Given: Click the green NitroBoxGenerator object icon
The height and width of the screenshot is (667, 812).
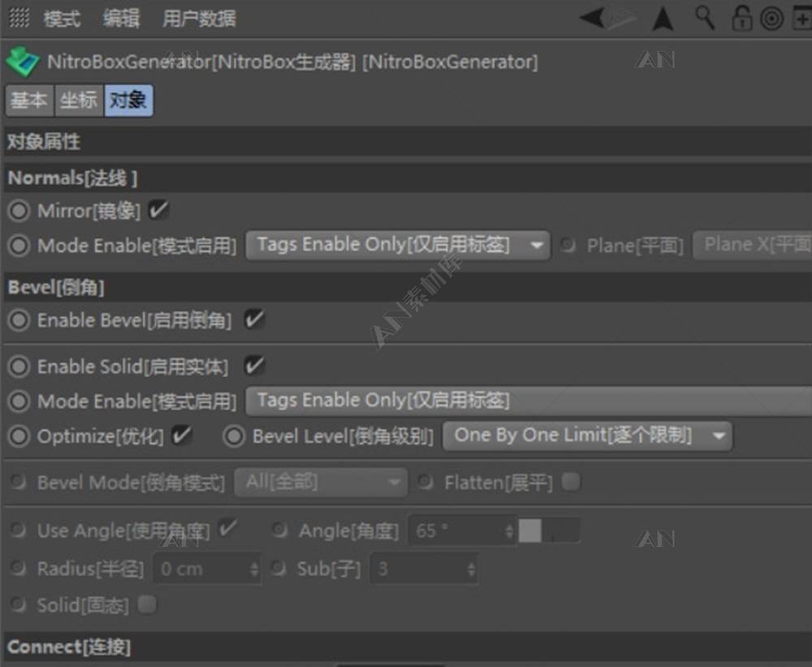Looking at the screenshot, I should [22, 62].
